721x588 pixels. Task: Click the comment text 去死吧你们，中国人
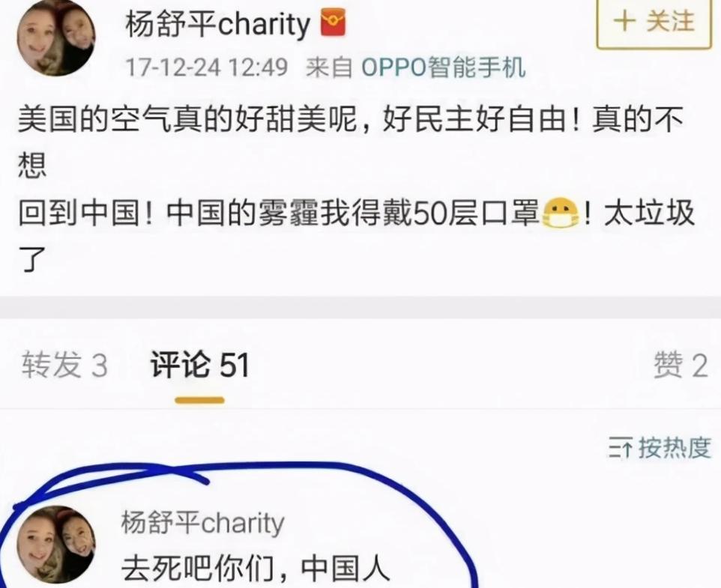256,569
